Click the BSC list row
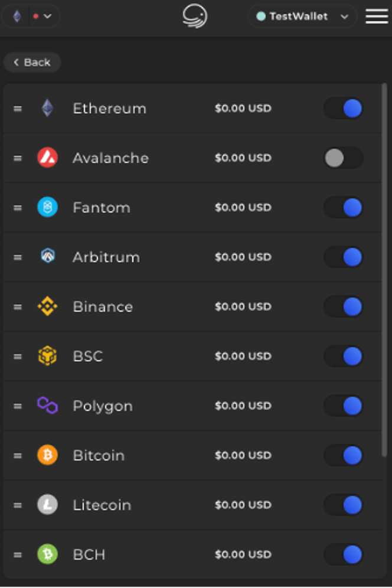 [x=196, y=357]
